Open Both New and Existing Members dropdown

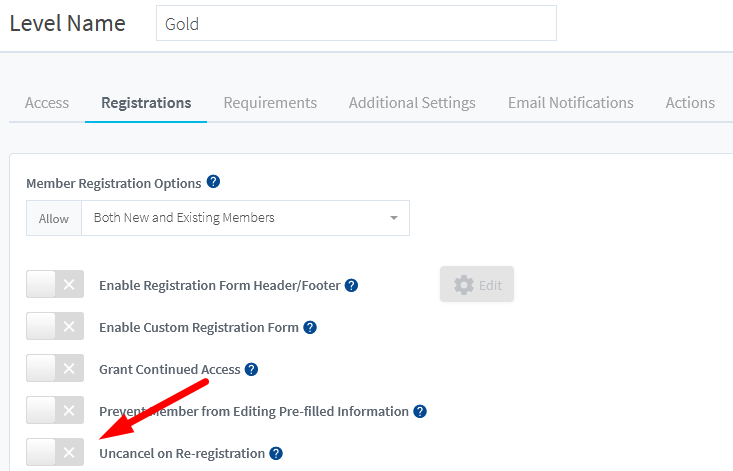(245, 217)
